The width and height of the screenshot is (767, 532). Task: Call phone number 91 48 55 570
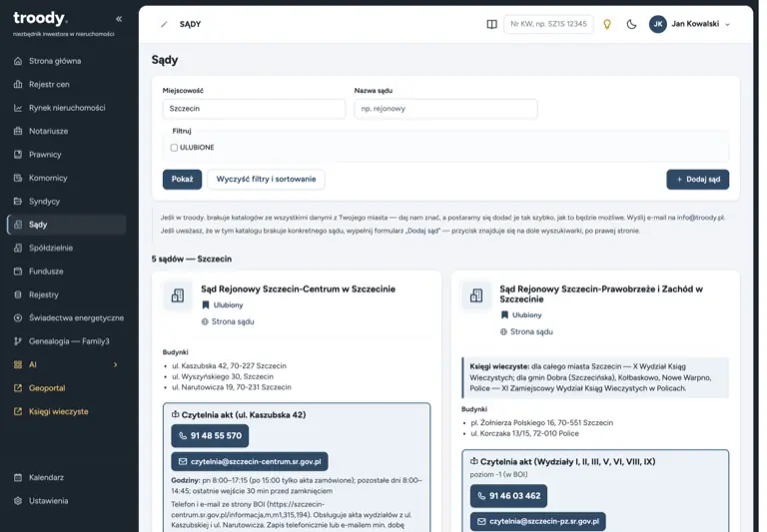(x=210, y=435)
